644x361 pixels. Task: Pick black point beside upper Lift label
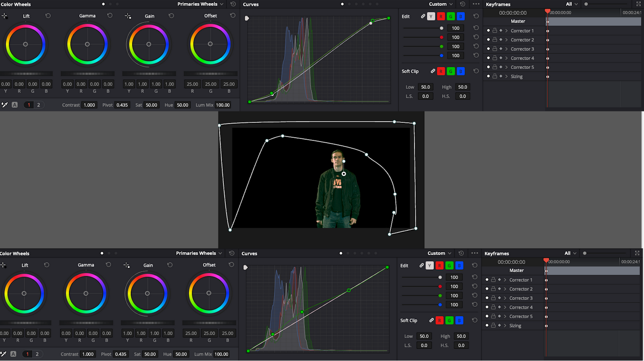click(x=5, y=16)
